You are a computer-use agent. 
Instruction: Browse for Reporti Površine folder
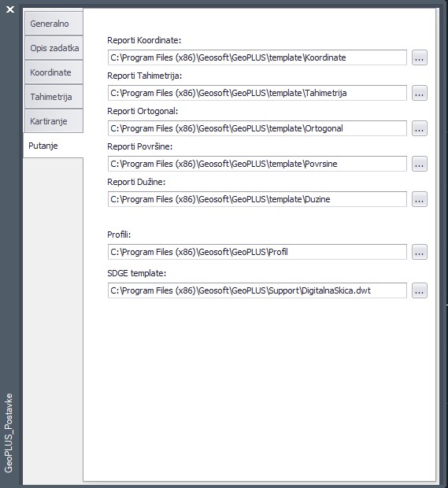[x=420, y=164]
